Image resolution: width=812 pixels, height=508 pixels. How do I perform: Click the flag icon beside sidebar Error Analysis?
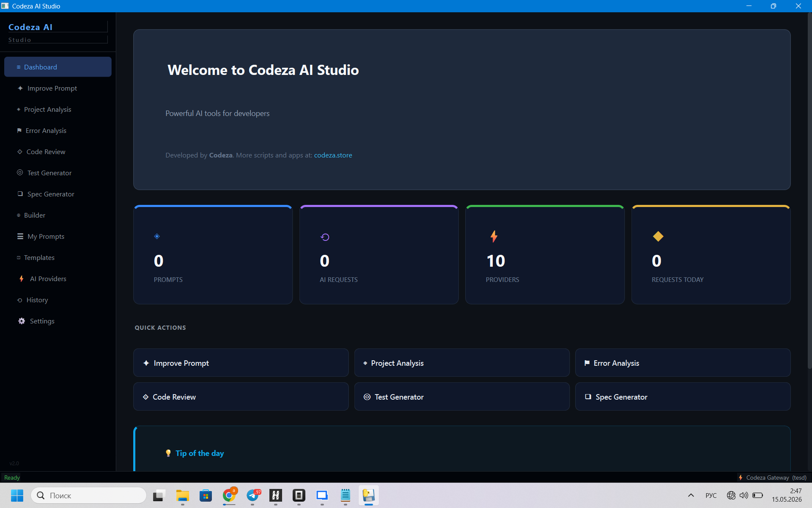coord(19,130)
